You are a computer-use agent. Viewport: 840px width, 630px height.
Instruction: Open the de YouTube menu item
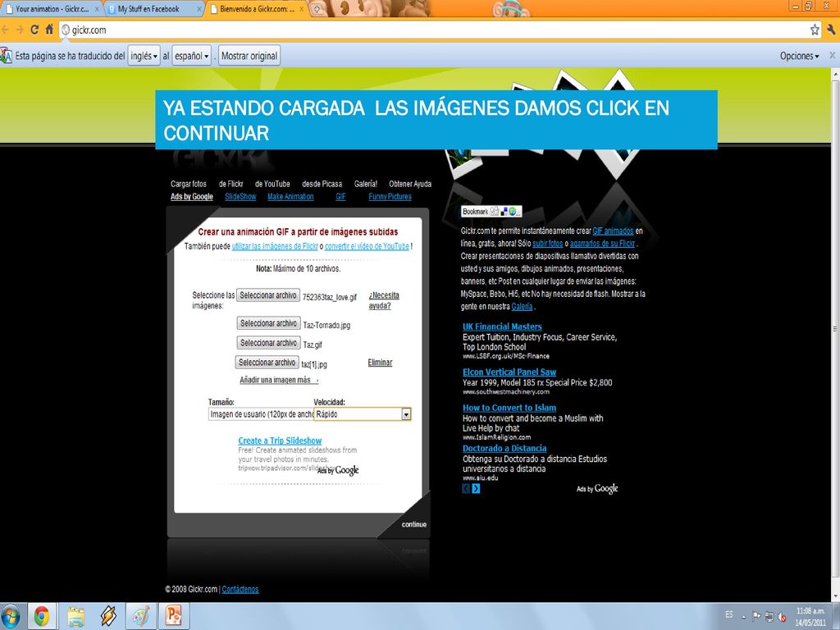coord(272,184)
